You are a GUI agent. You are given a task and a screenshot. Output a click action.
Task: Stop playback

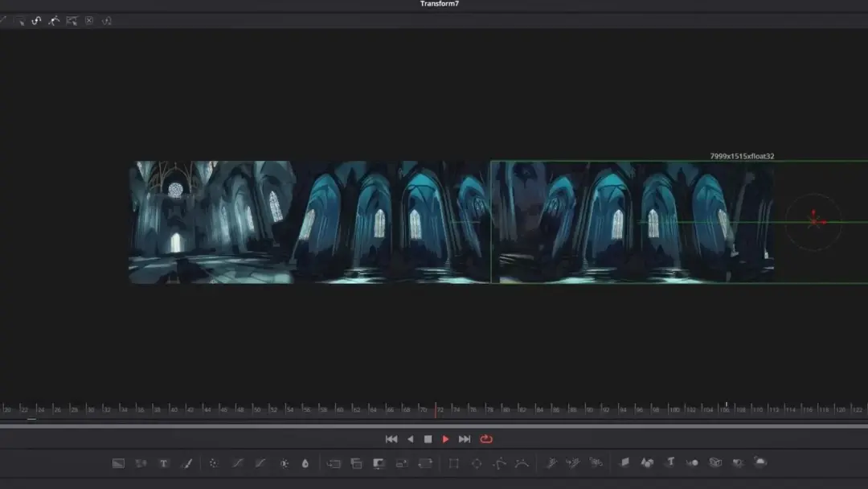pos(428,439)
